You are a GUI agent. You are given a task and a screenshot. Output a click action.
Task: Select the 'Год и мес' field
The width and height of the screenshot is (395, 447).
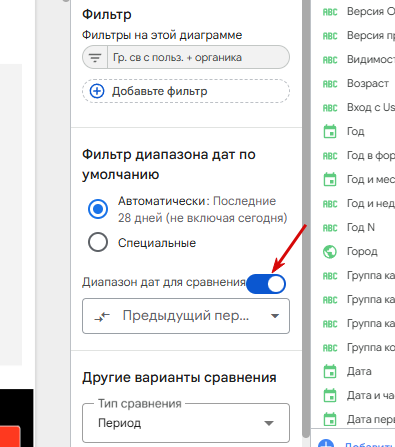[371, 179]
